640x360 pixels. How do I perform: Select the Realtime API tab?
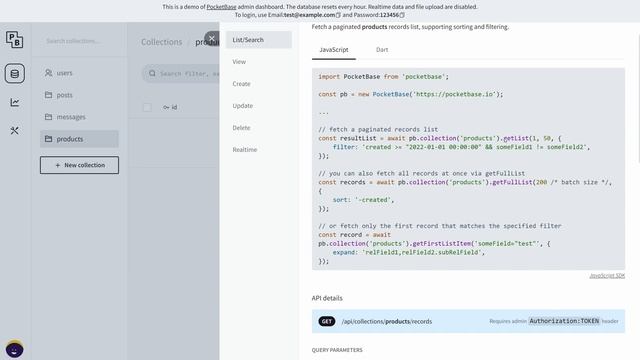coord(259,150)
